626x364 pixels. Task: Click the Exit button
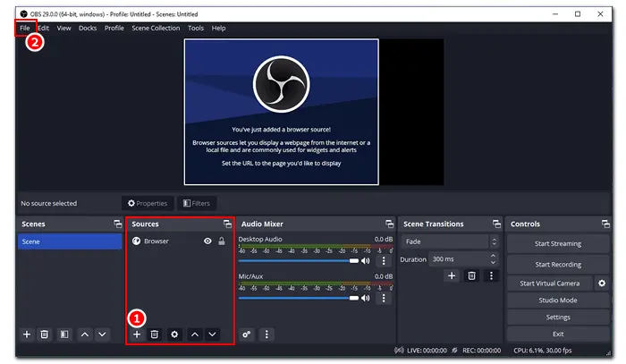click(x=558, y=334)
